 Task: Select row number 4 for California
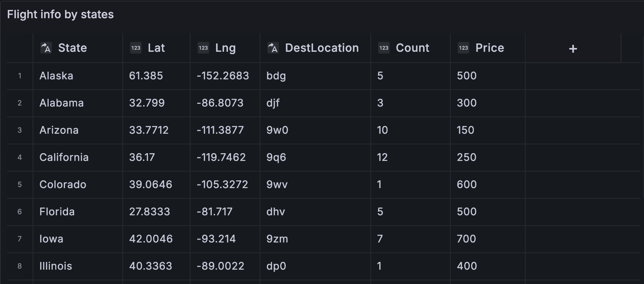20,157
